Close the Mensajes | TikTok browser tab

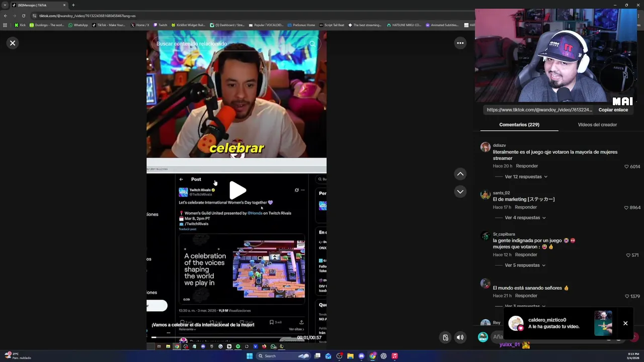(x=64, y=5)
